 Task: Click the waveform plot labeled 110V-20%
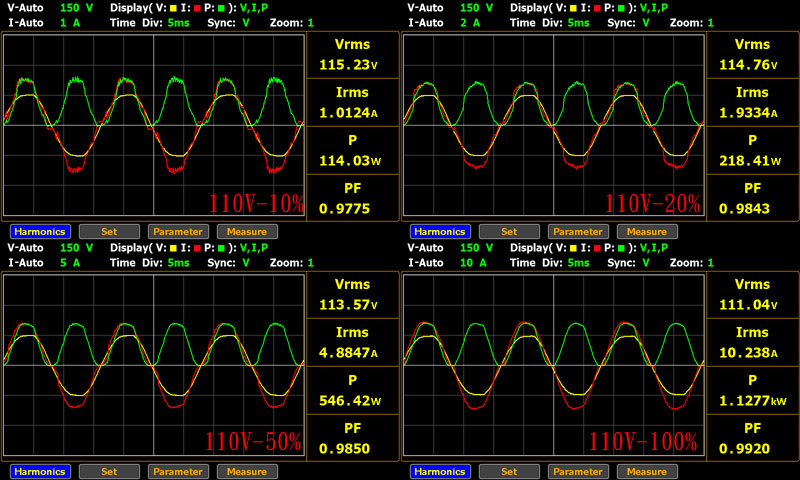point(554,125)
